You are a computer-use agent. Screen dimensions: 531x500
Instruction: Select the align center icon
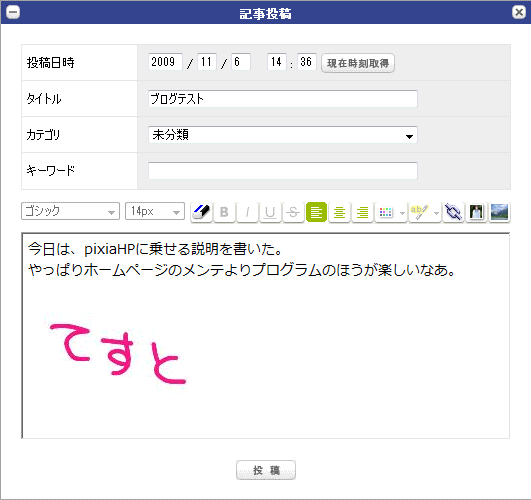(x=339, y=212)
